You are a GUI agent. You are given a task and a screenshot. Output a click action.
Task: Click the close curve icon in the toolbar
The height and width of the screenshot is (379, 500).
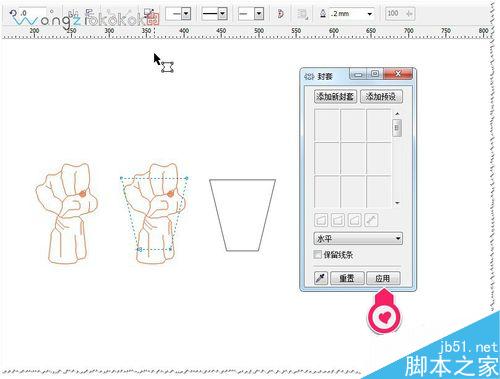[x=281, y=14]
